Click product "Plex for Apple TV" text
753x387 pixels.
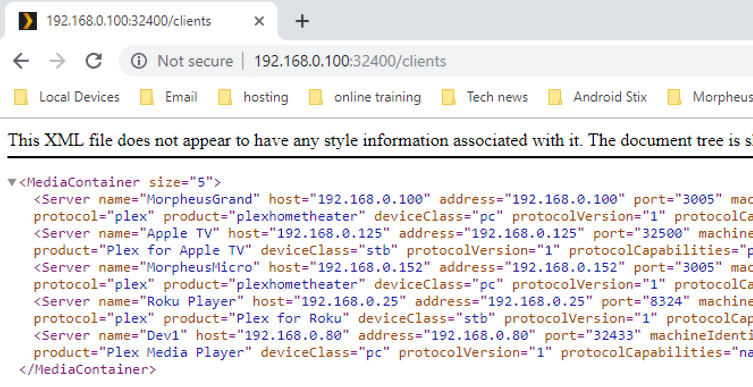(175, 251)
